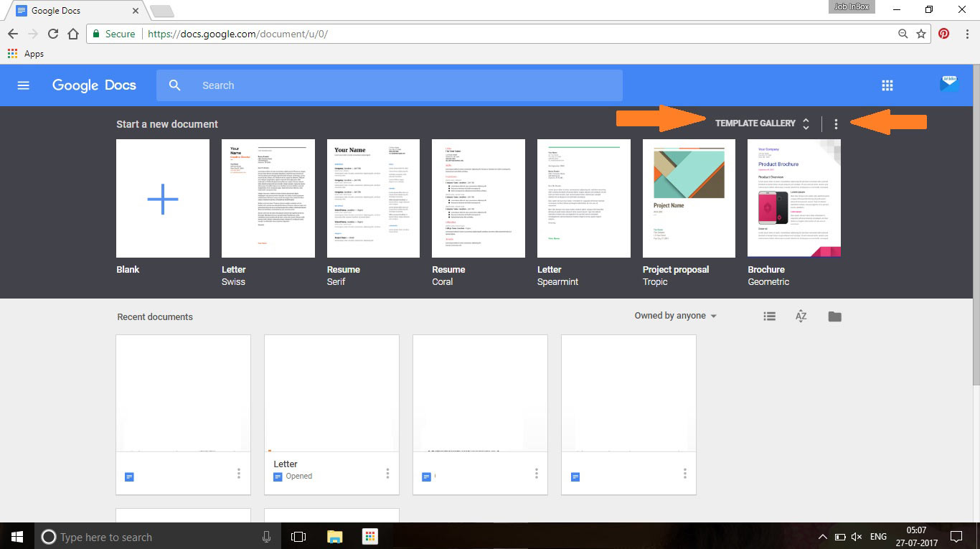Image resolution: width=980 pixels, height=549 pixels.
Task: Open the Letter Spearmint template
Action: (584, 198)
